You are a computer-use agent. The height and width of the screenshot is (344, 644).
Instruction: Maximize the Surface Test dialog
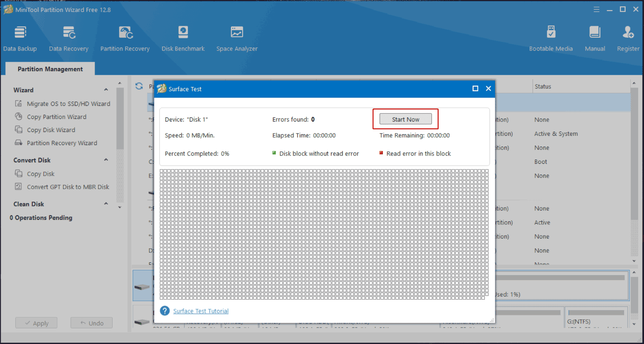pyautogui.click(x=475, y=89)
